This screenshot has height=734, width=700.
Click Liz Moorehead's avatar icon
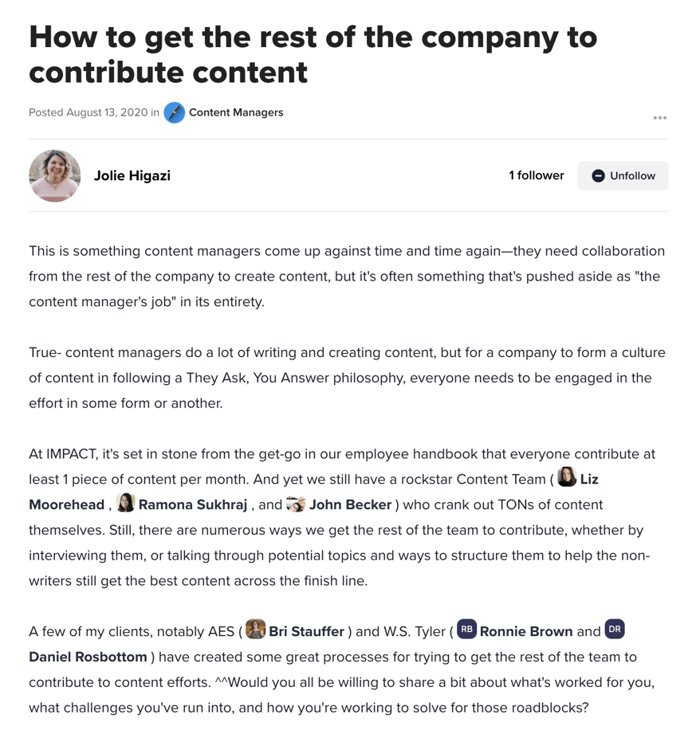point(567,477)
